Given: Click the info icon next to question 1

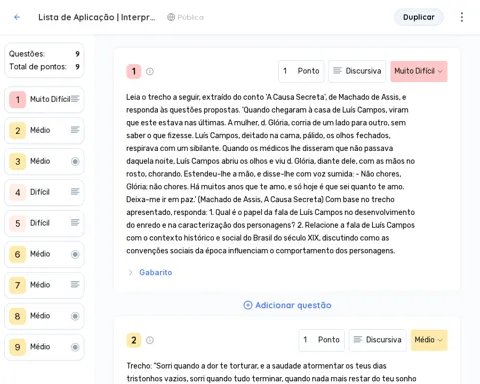Looking at the screenshot, I should (x=150, y=71).
